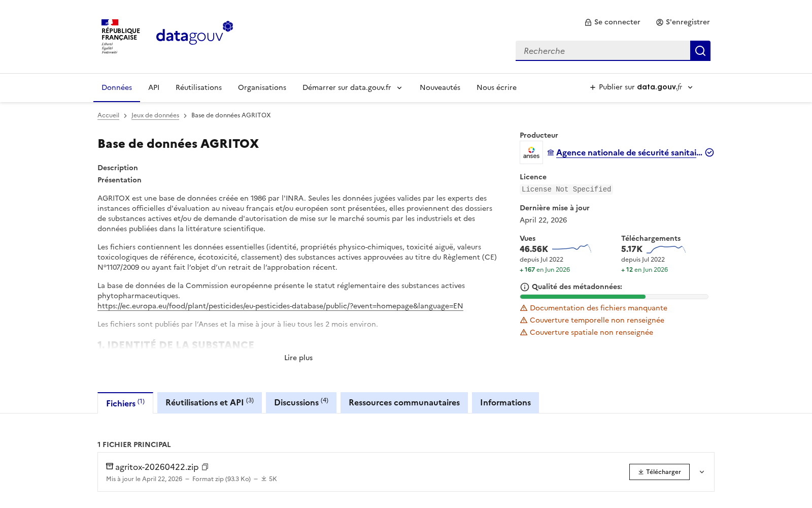Focus the Recherche search field
Viewport: 812px width, 508px height.
tap(603, 51)
